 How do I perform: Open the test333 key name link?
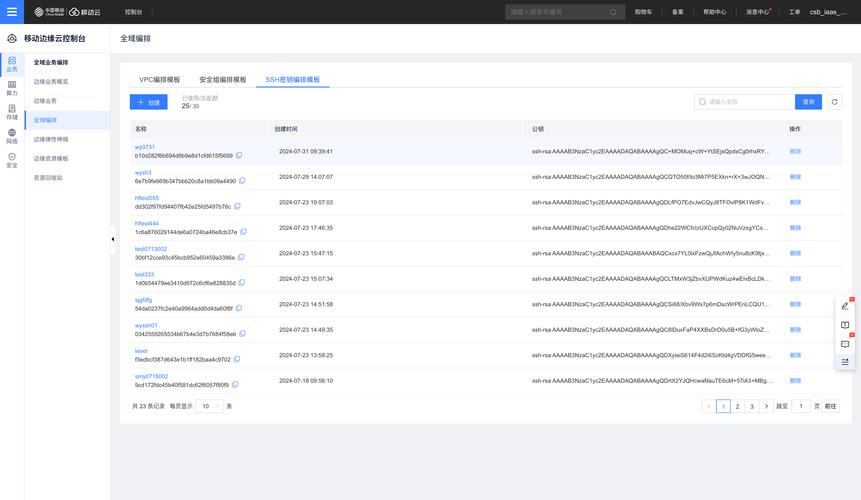click(144, 274)
